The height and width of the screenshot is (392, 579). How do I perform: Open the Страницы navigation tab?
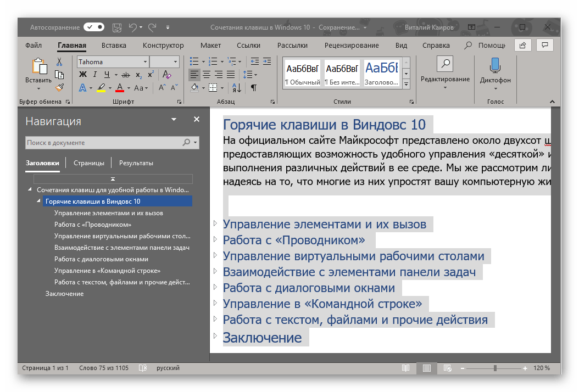[x=88, y=163]
